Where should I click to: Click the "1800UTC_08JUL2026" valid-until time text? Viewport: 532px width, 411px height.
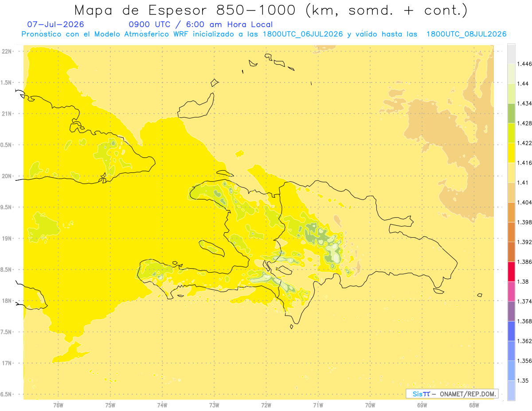click(x=466, y=34)
